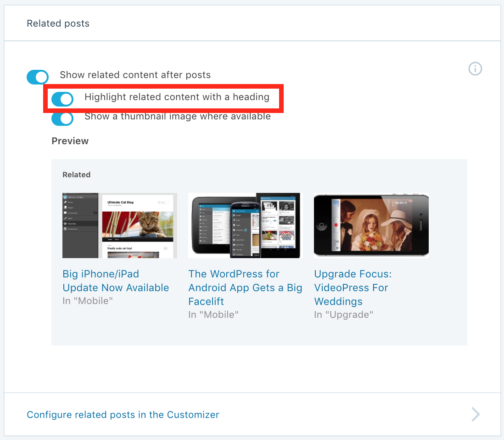The width and height of the screenshot is (504, 440).
Task: Open Upgrade Focus: VideoPress For Weddings link
Action: (x=353, y=288)
